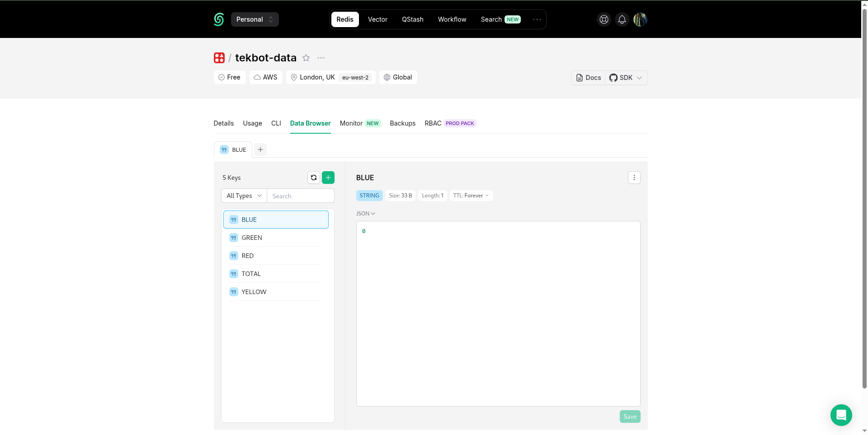Open tekbot-data more options ellipsis
Screen dimensions: 868x435
click(321, 58)
